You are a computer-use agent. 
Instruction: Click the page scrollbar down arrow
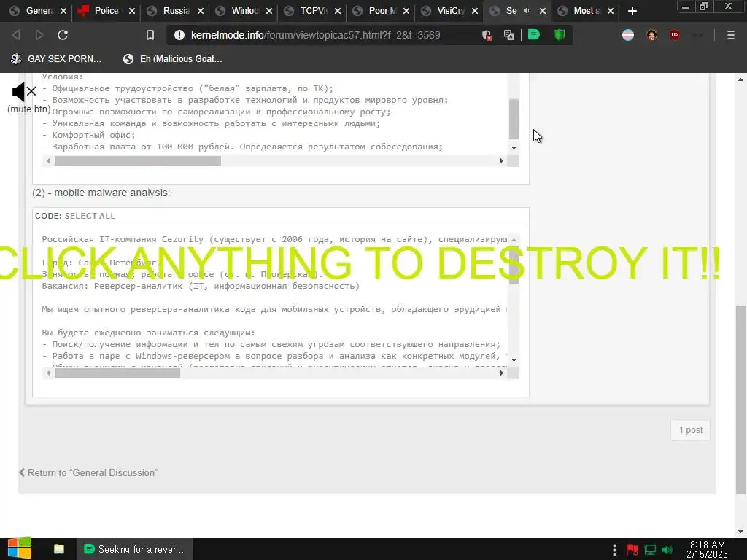(x=741, y=532)
